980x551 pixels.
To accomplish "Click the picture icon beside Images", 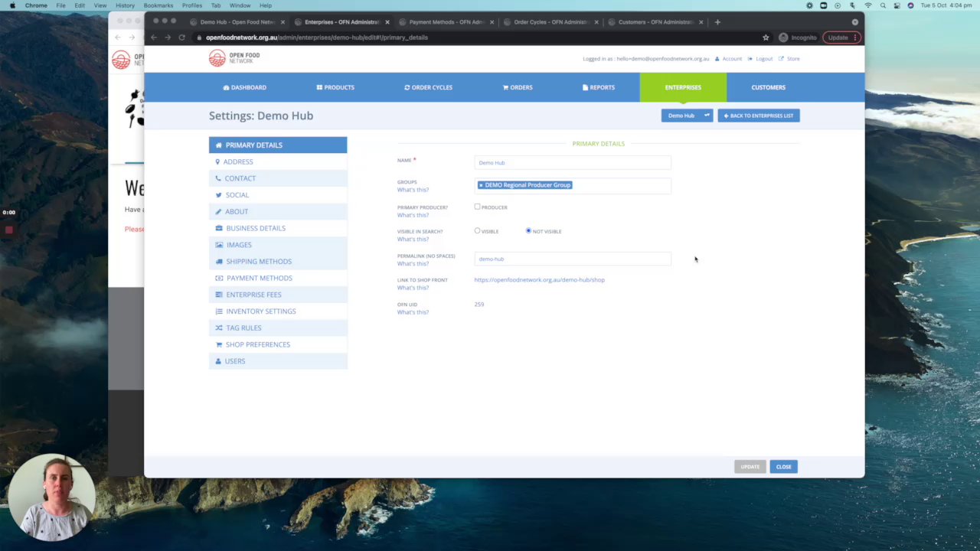I will [219, 245].
